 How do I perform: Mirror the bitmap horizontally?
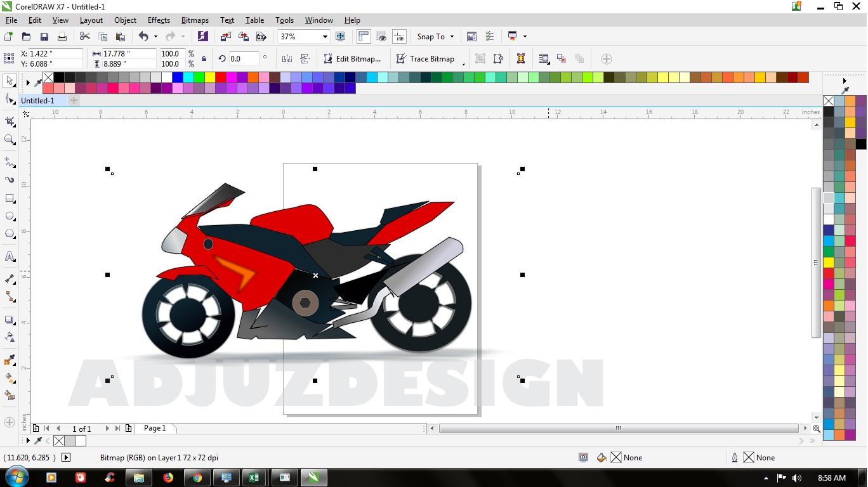click(x=287, y=58)
